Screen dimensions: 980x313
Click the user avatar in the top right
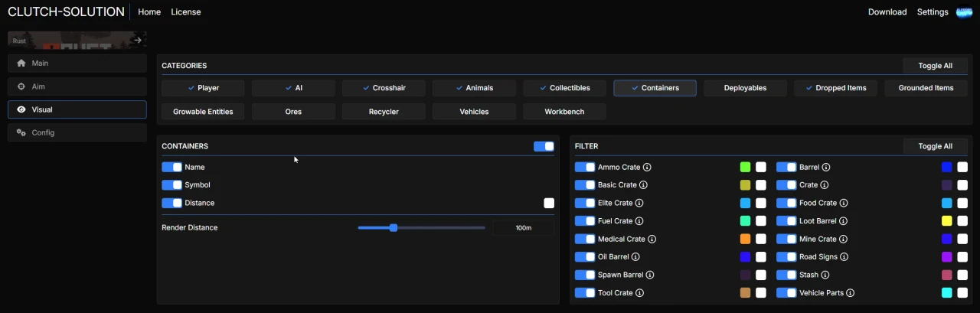pyautogui.click(x=964, y=12)
